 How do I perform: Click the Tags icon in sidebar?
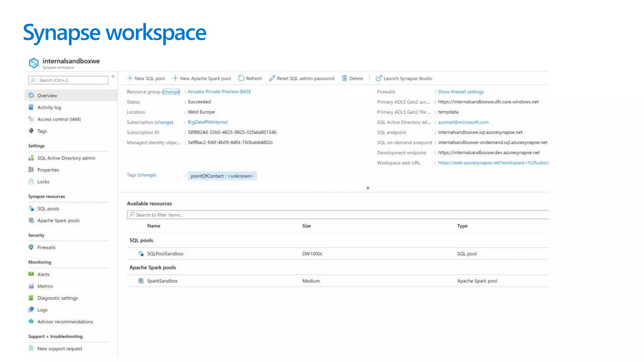coord(31,131)
